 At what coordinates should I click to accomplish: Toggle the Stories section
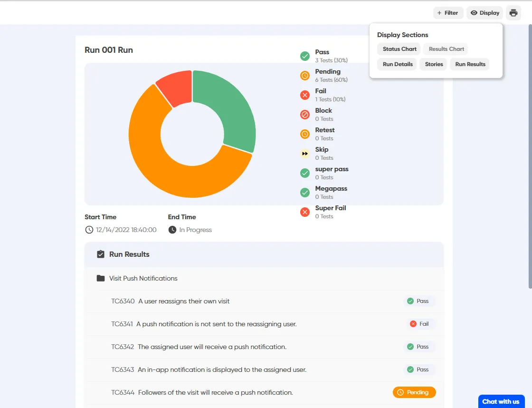pyautogui.click(x=434, y=64)
